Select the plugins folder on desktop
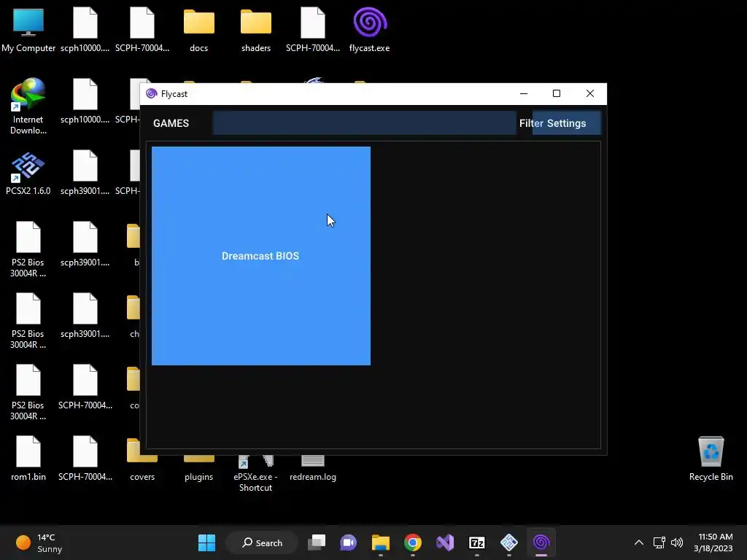747x560 pixels. tap(198, 469)
